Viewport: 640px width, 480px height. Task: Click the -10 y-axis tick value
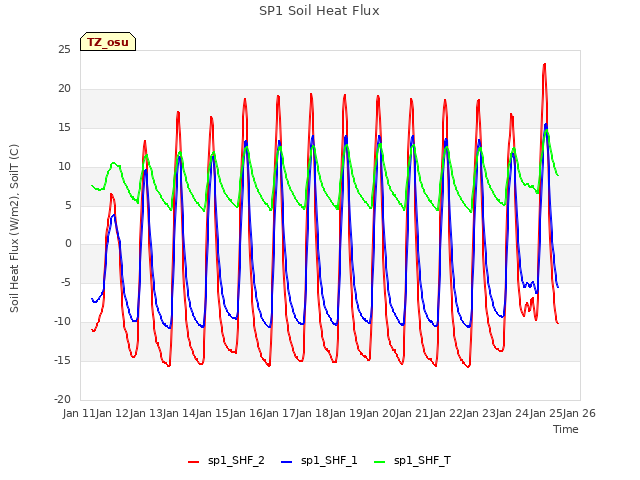[x=62, y=321]
